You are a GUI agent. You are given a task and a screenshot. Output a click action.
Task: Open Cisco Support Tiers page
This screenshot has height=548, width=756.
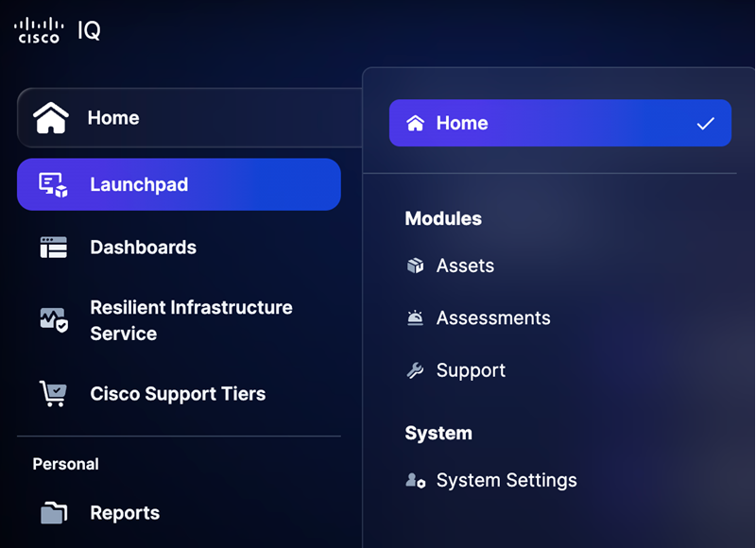[178, 394]
